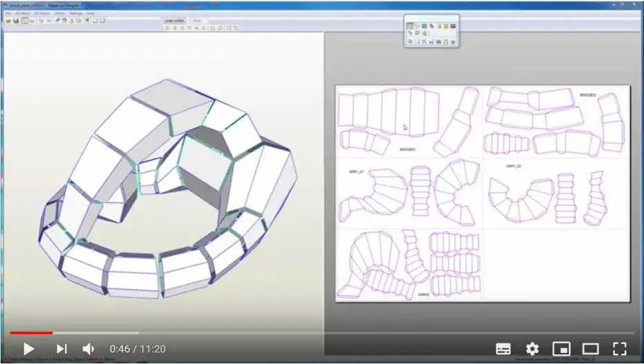Save with the floppy disk icon
644x364 pixels.
16,21
